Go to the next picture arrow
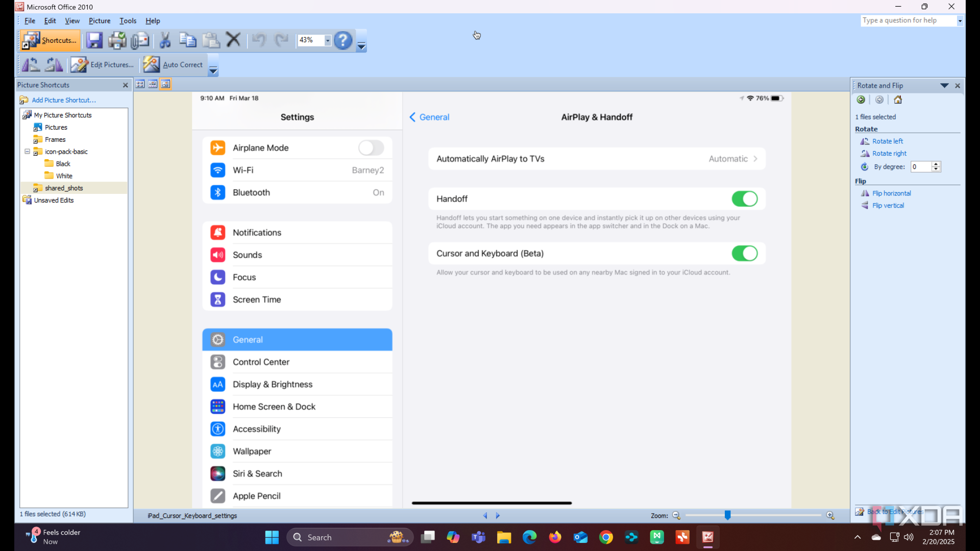 [498, 516]
